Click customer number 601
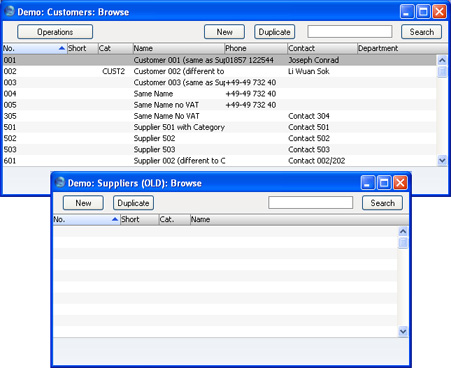This screenshot has height=368, width=451. tap(10, 161)
